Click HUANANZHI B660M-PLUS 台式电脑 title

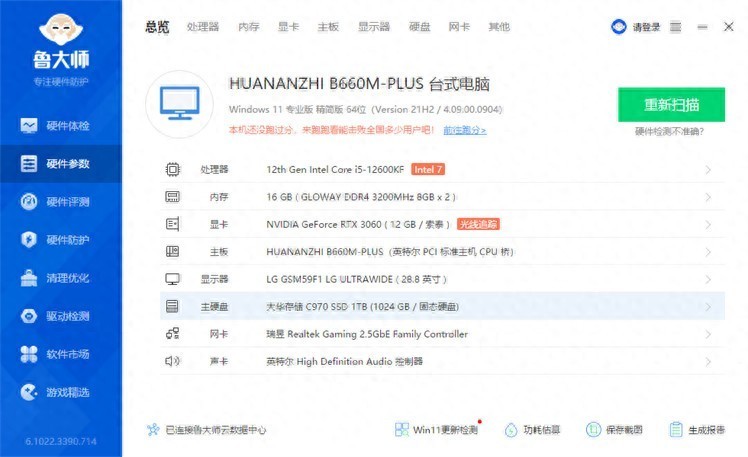point(359,84)
